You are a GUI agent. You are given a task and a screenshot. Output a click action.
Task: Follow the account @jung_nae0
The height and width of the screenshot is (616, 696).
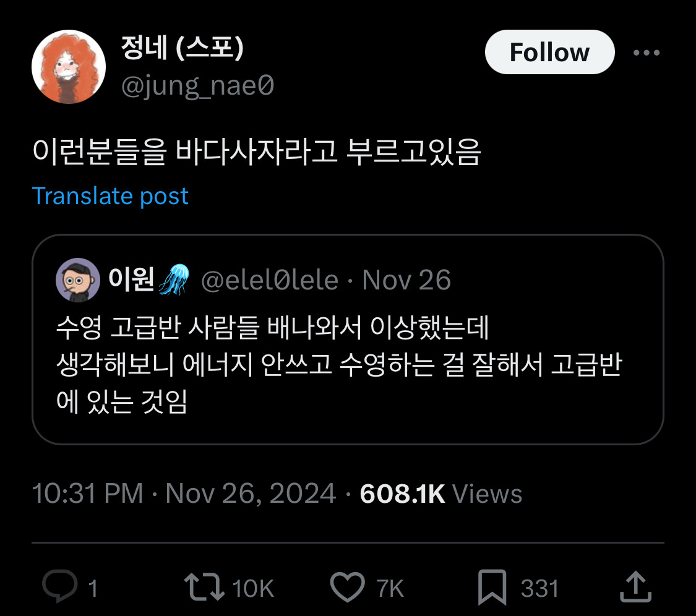point(549,52)
